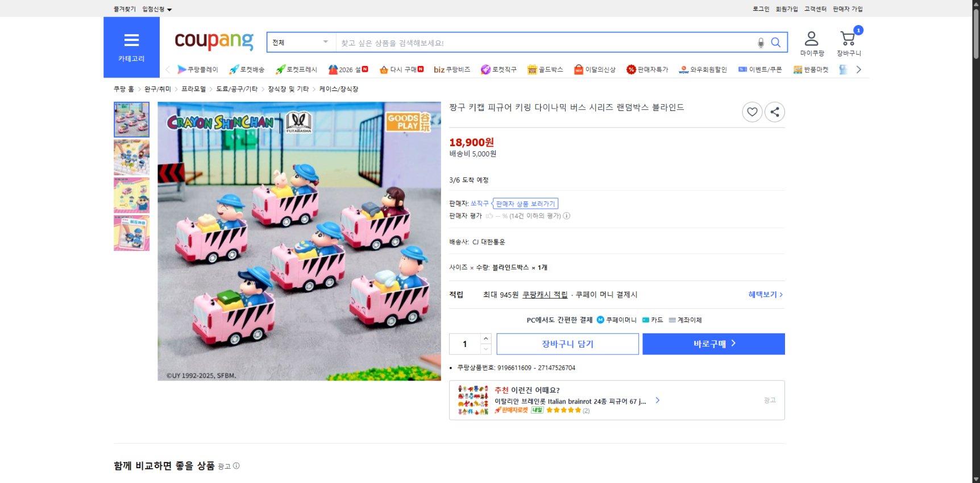The height and width of the screenshot is (483, 980).
Task: Expand 혜택보기 benefits details
Action: coord(764,295)
